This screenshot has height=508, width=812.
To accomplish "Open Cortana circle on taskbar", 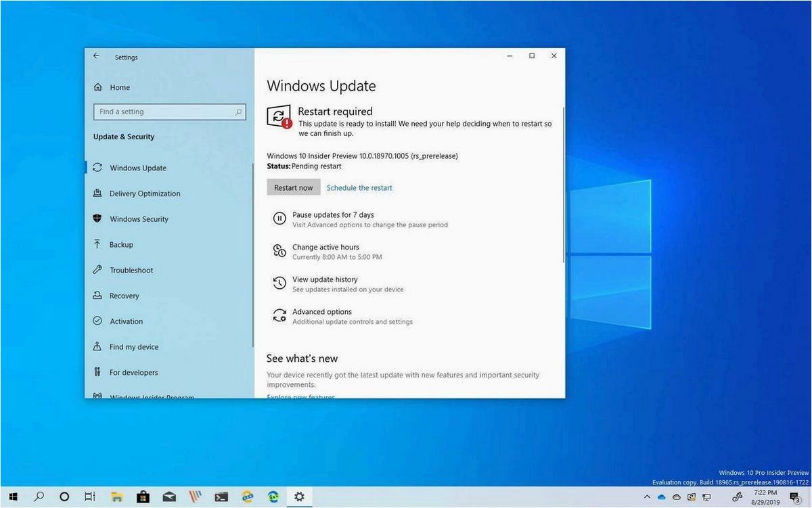I will (x=64, y=497).
